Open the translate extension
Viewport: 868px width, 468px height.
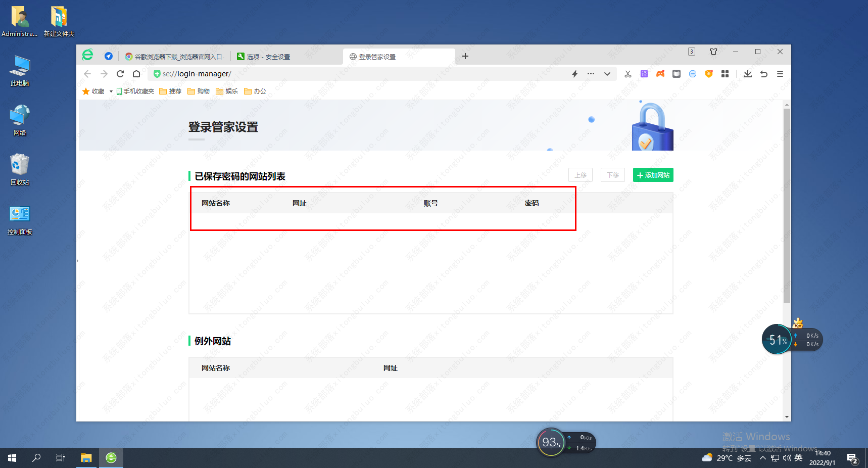(644, 74)
